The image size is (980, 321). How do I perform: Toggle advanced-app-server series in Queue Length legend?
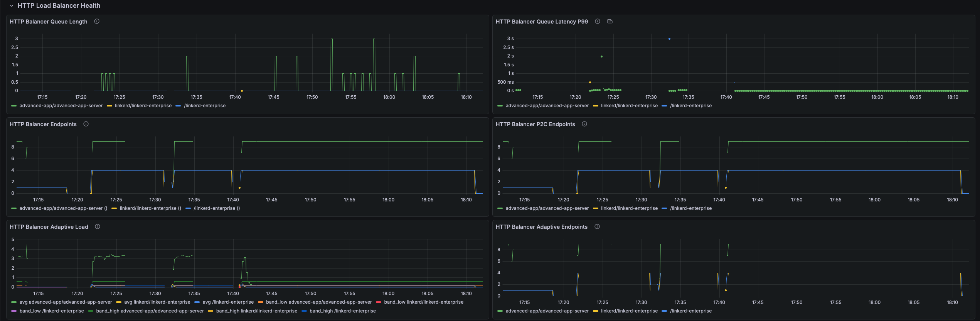pyautogui.click(x=61, y=106)
